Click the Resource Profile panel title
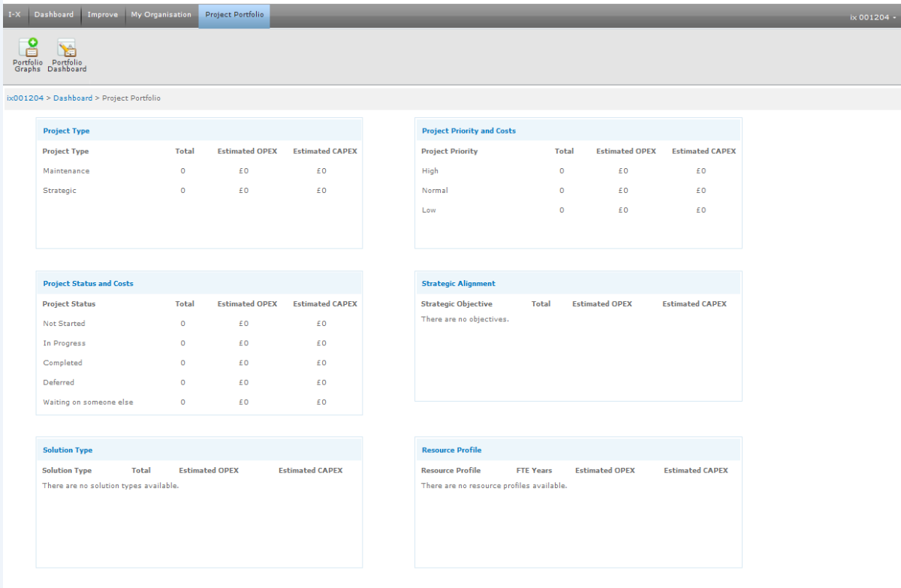The height and width of the screenshot is (588, 901). click(x=451, y=450)
